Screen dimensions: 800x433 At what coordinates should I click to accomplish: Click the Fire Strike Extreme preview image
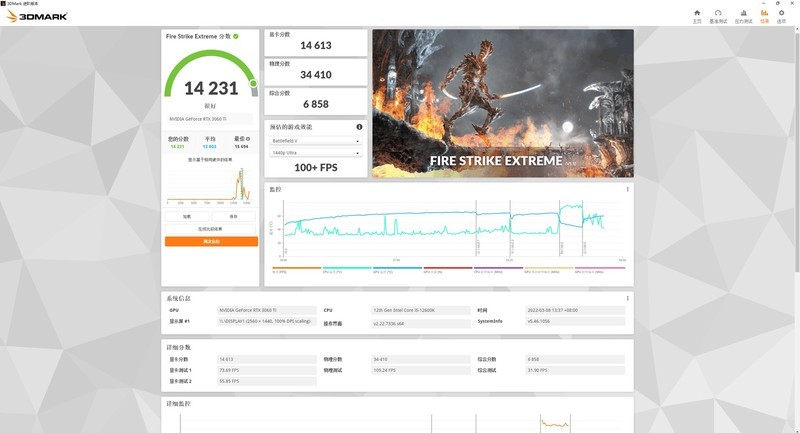click(x=502, y=103)
